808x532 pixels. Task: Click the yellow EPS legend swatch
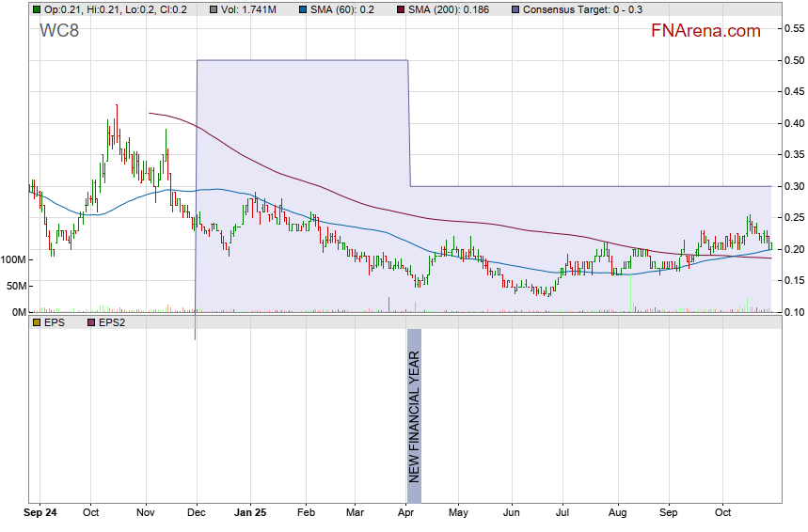[x=36, y=322]
